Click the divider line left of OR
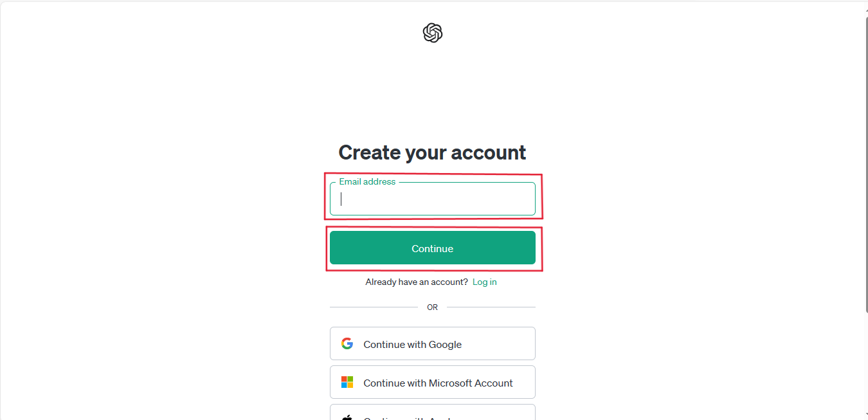This screenshot has width=868, height=420. pyautogui.click(x=374, y=307)
